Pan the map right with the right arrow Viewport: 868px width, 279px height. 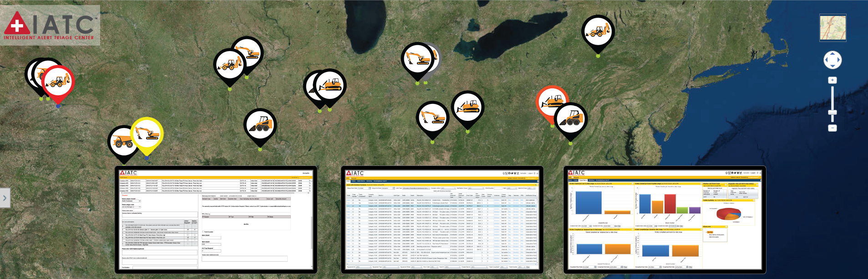click(839, 60)
